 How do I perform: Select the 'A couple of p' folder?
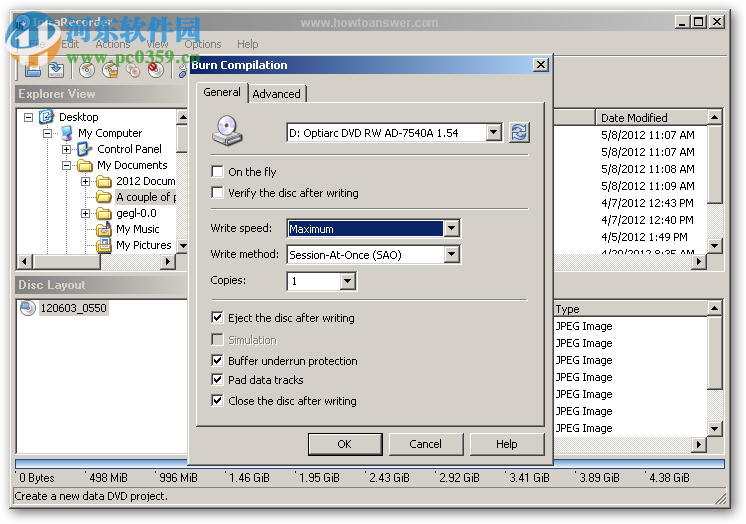pyautogui.click(x=146, y=197)
